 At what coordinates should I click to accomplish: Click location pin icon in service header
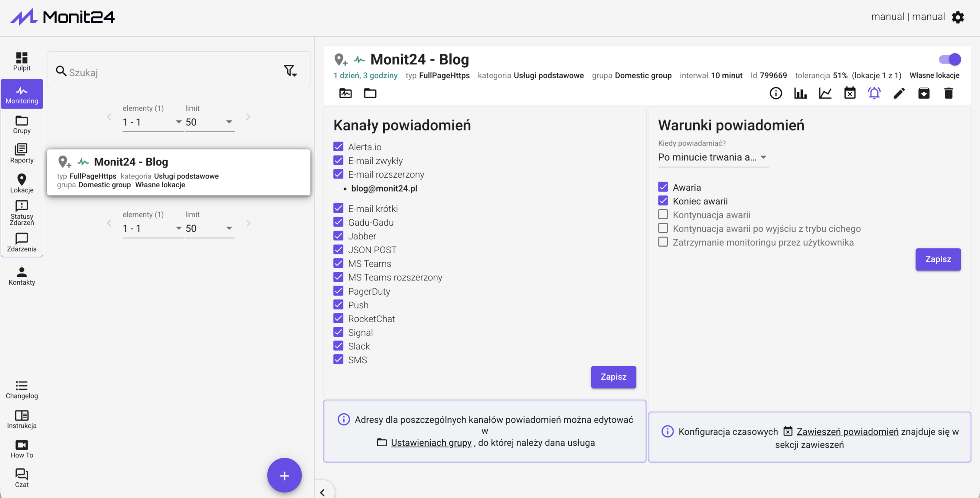[x=340, y=60]
